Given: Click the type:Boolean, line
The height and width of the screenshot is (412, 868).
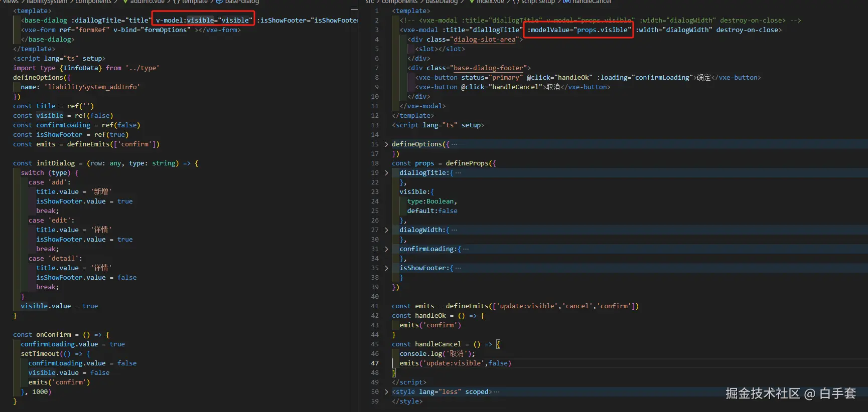Looking at the screenshot, I should pos(432,201).
